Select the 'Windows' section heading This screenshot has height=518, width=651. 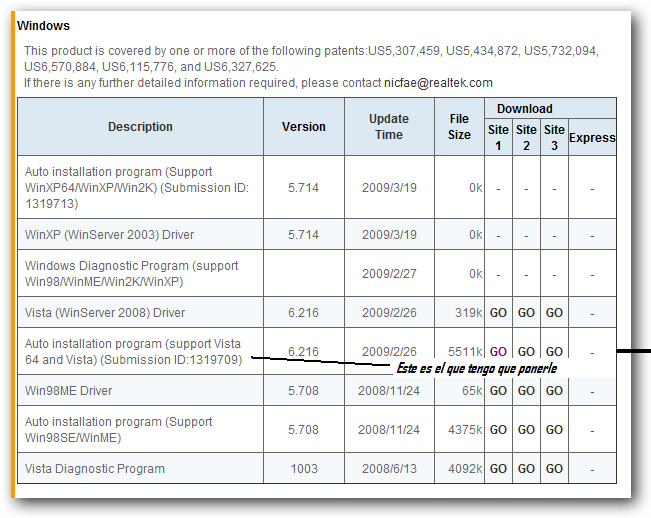pos(43,26)
